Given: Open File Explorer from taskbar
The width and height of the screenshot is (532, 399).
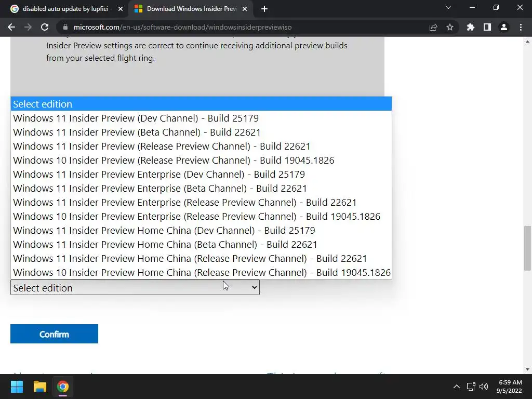Looking at the screenshot, I should point(39,387).
